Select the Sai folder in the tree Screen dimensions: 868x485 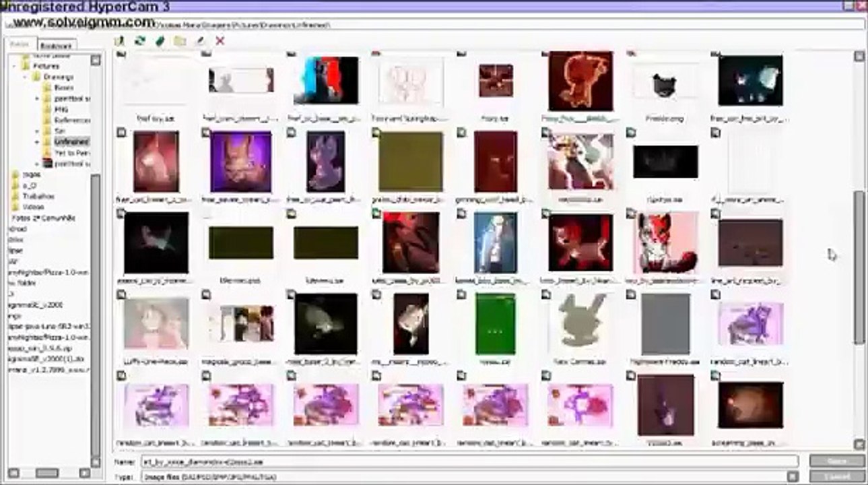pos(59,131)
